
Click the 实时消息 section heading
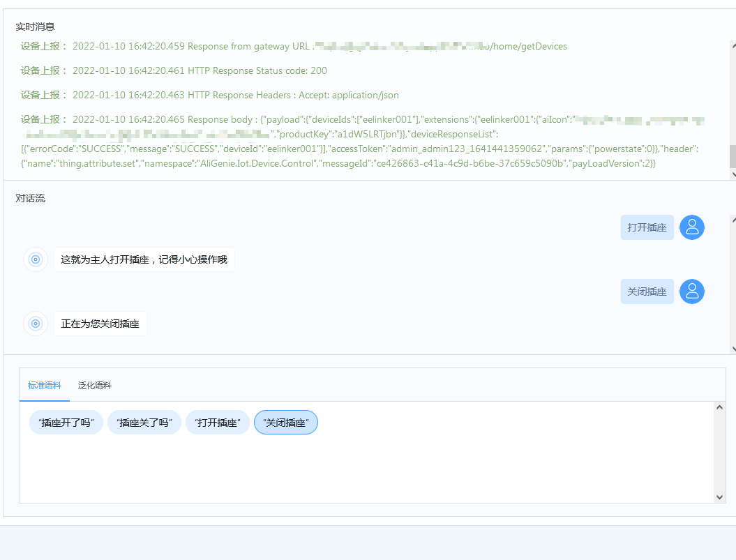(35, 27)
